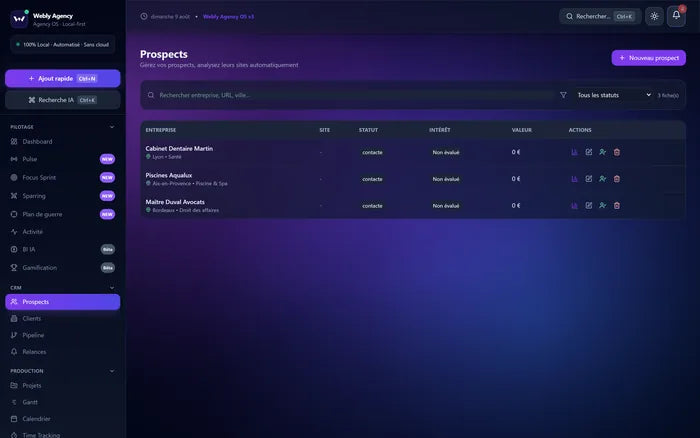Click the 100% Local status badge
700x438 pixels.
point(62,45)
